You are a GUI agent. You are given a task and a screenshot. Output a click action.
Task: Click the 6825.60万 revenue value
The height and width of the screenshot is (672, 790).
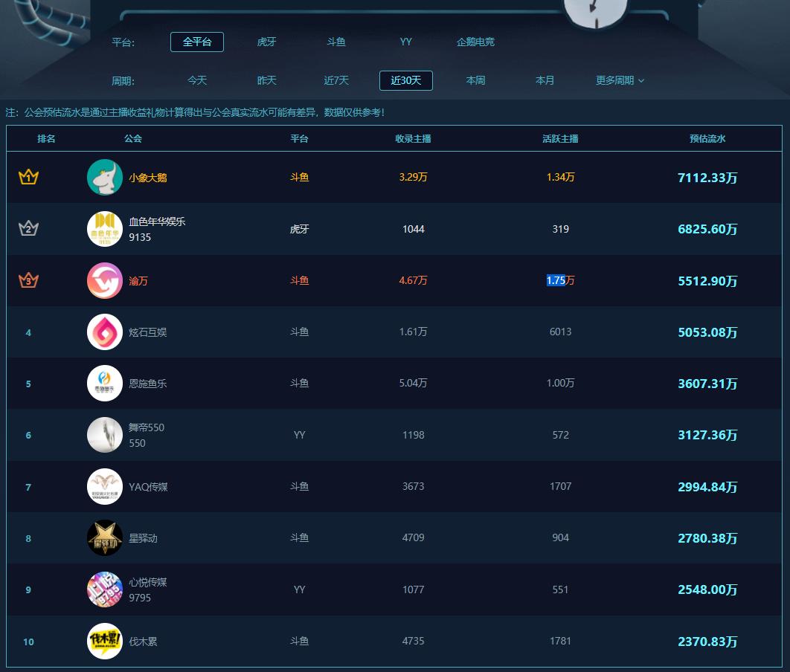707,229
